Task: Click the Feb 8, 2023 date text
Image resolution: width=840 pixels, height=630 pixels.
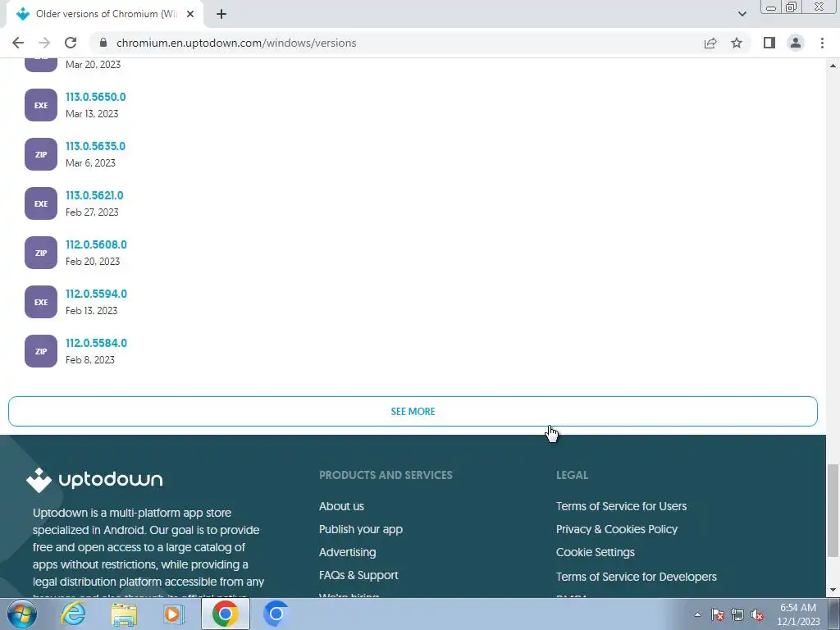Action: 90,360
